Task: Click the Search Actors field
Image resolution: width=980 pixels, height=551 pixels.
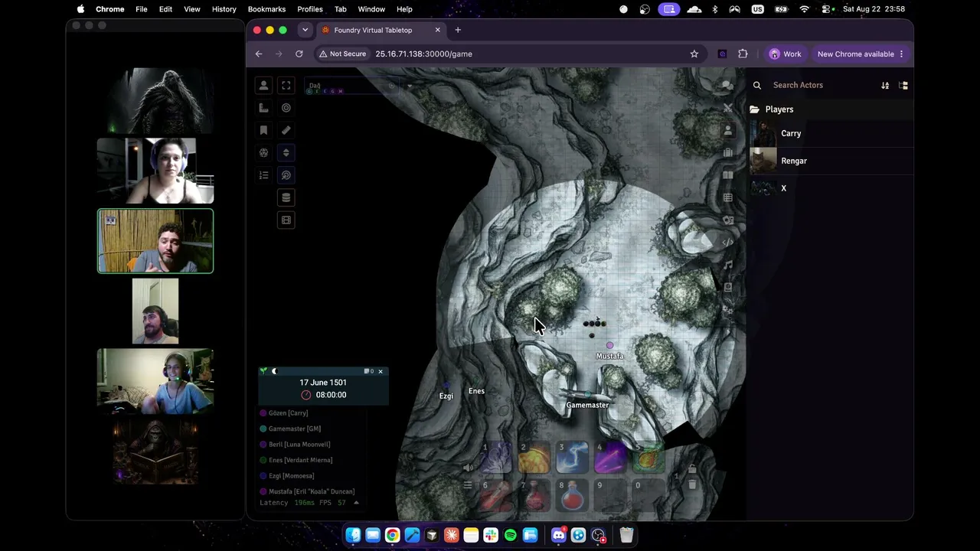Action: [x=823, y=86]
